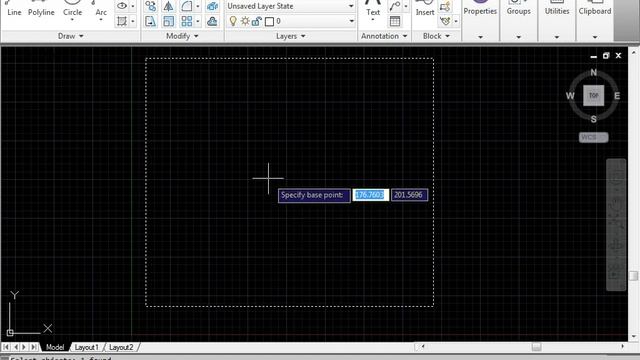Viewport: 640px width, 360px height.
Task: Click the Copy icon in Modify
Action: pyautogui.click(x=151, y=6)
